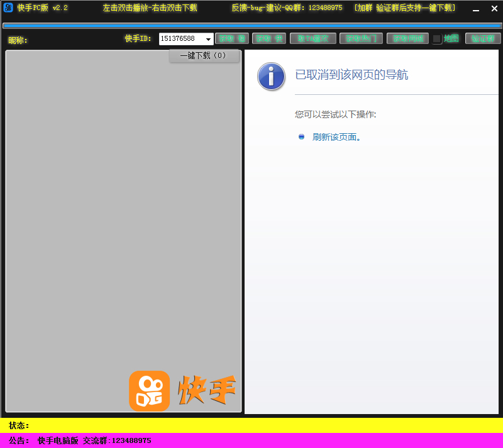Click the 获取 稳 button
503x448 pixels.
pos(232,38)
